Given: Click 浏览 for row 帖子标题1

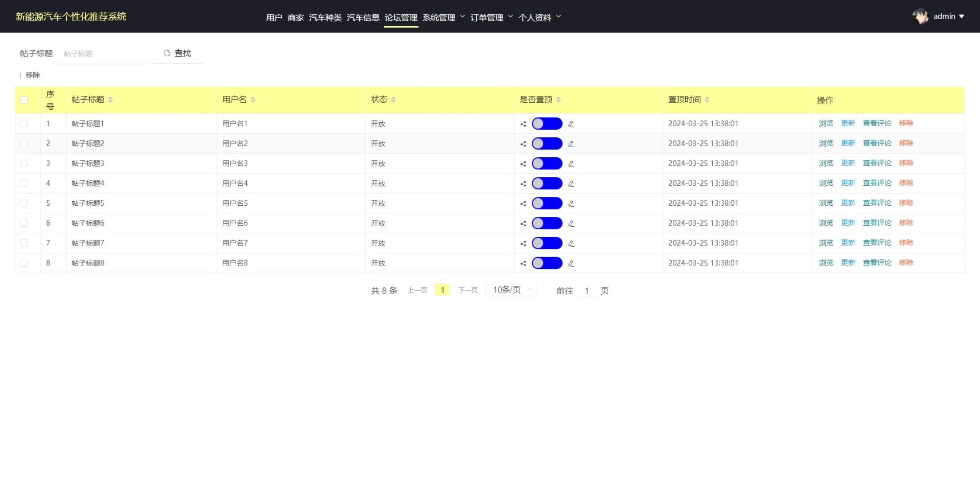Looking at the screenshot, I should click(826, 123).
